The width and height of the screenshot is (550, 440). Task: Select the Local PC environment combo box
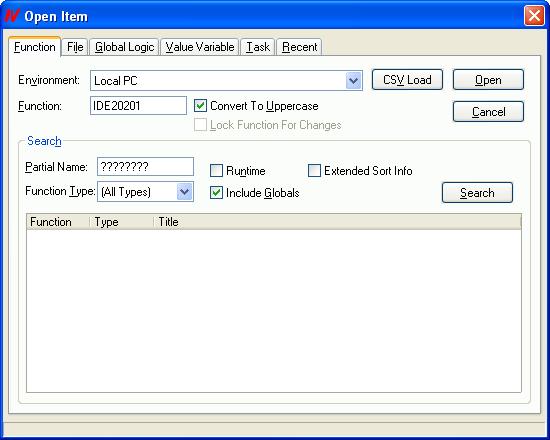(x=226, y=81)
